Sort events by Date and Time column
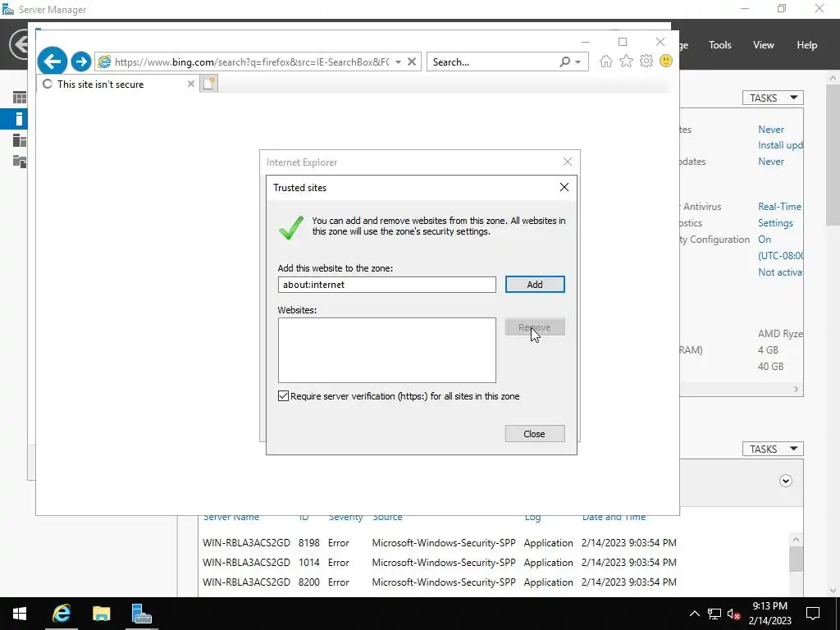Viewport: 840px width, 630px height. click(614, 517)
